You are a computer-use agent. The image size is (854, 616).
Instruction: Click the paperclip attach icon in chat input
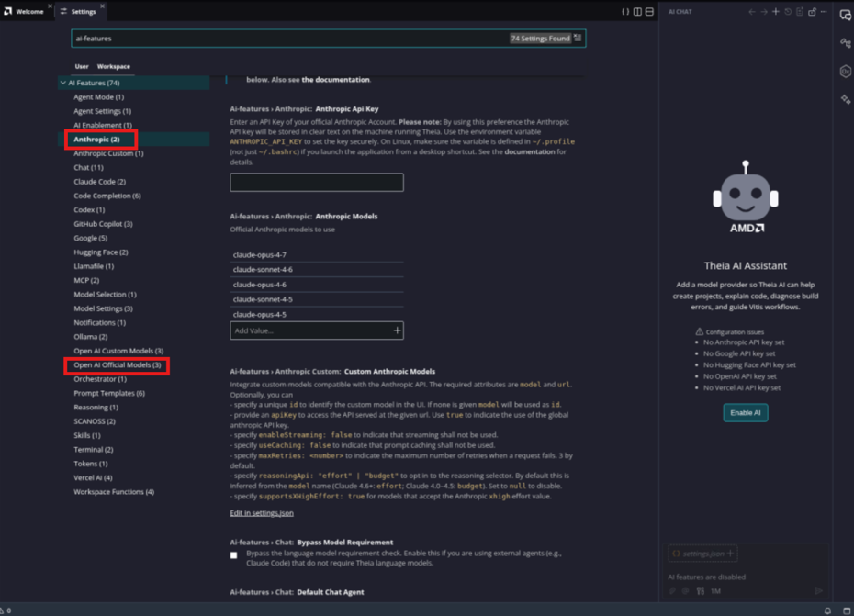[672, 591]
